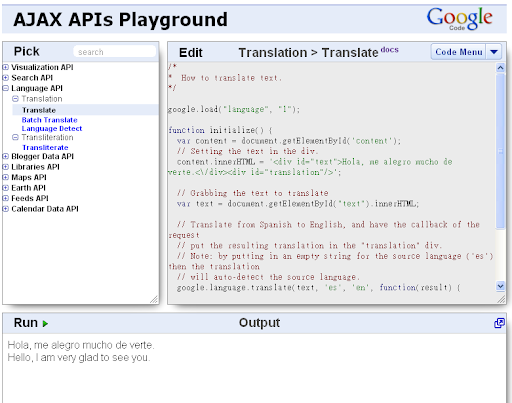The width and height of the screenshot is (512, 403).
Task: Collapse the Translation subtree
Action: [15, 99]
